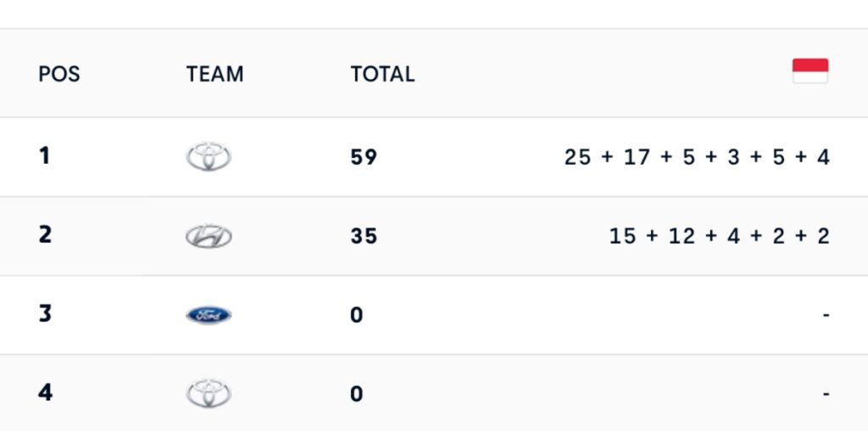The height and width of the screenshot is (431, 868).
Task: Click the dash in the Ford row
Action: [826, 316]
